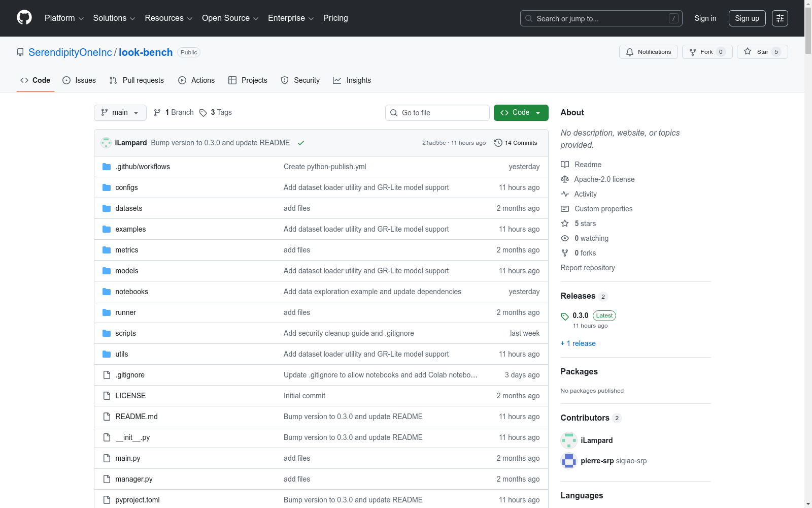Switch to the Security tab
Screen dimensions: 812x508
(300, 80)
